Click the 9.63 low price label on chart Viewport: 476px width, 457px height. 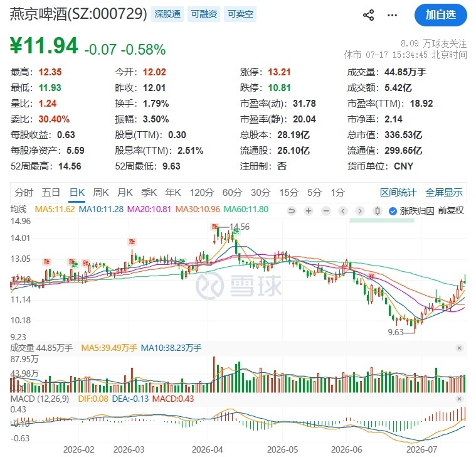click(x=396, y=332)
